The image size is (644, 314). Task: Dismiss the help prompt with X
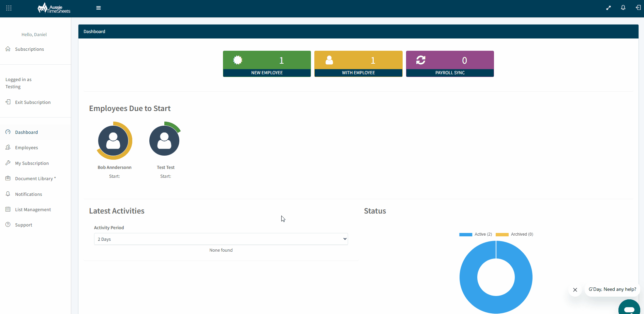[x=575, y=290]
